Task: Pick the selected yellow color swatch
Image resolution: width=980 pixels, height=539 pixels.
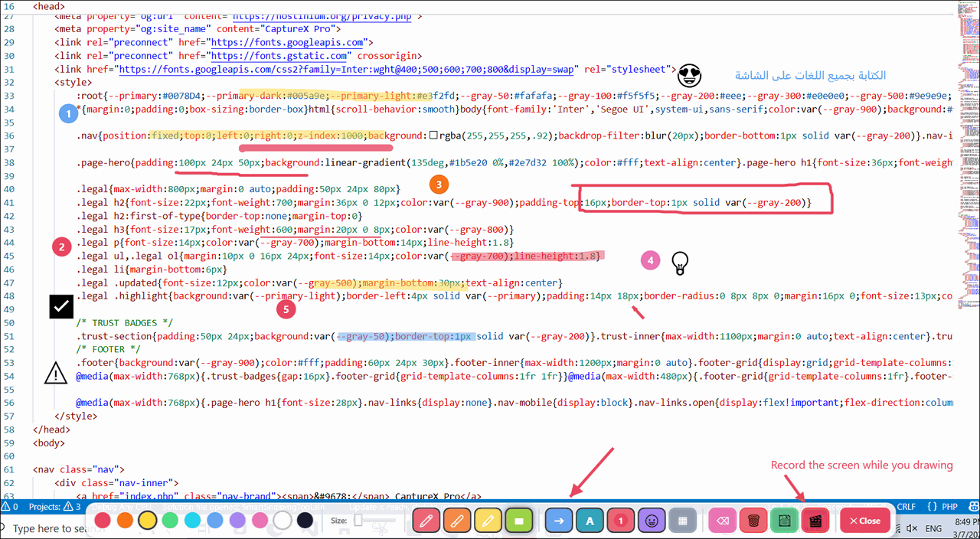Action: (x=148, y=521)
